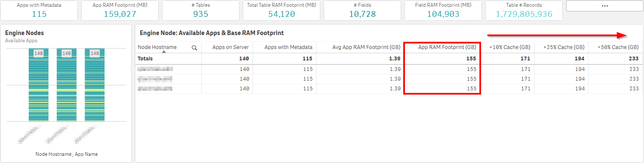644x163 pixels.
Task: Select the Apps with Metadata 115 KPI tile
Action: 39,11
